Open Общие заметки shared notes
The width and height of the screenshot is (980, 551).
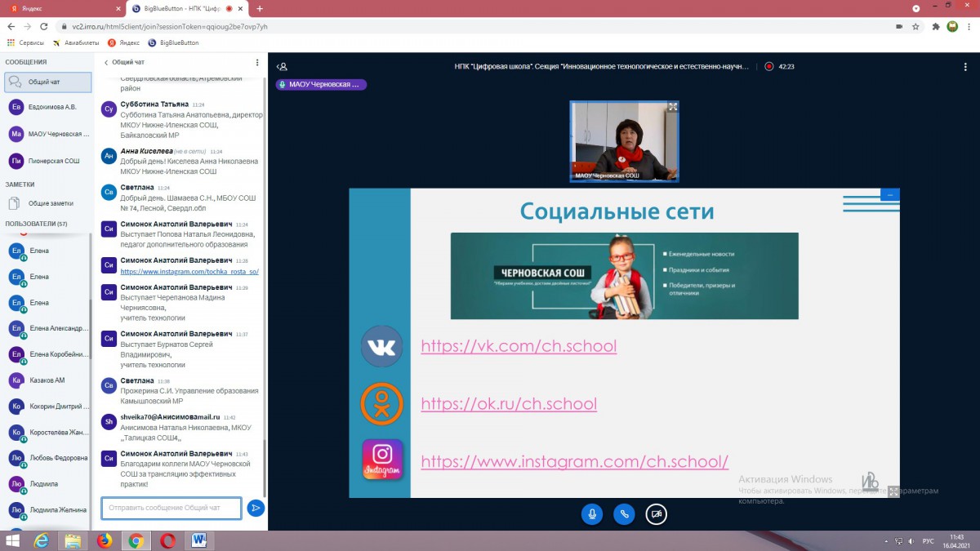48,203
